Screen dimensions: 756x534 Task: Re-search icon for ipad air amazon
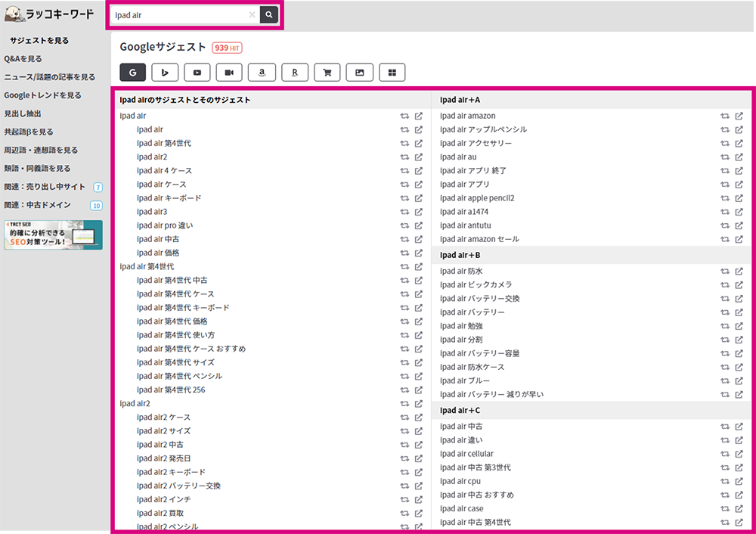725,116
